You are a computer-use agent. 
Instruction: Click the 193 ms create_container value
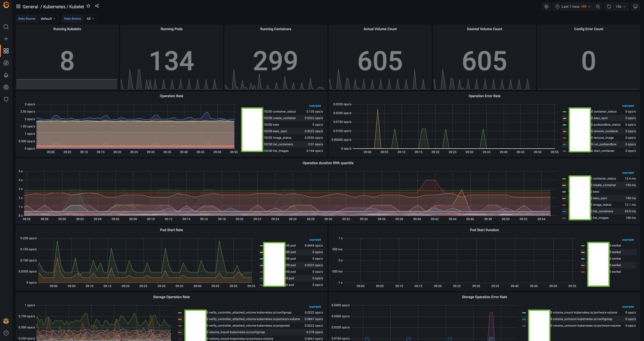[x=630, y=185]
